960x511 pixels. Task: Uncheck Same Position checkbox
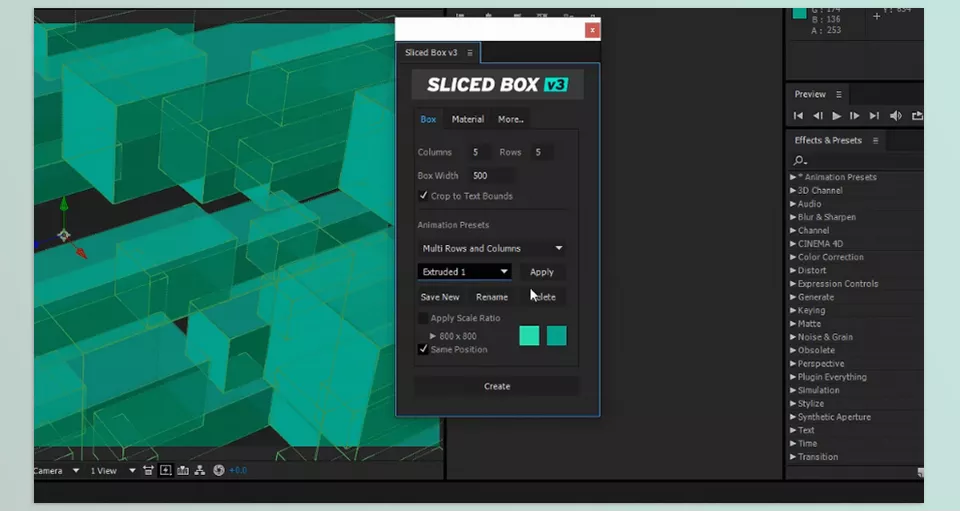(x=422, y=349)
